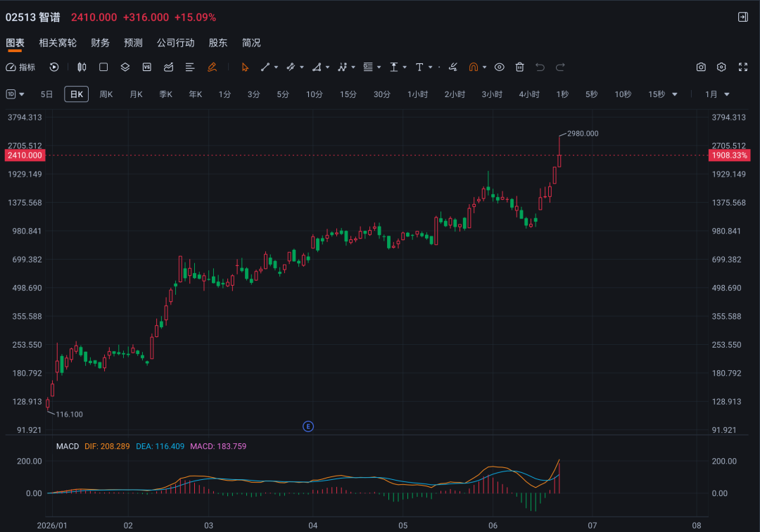Select the 1小时 interval
The width and height of the screenshot is (760, 532).
point(417,94)
